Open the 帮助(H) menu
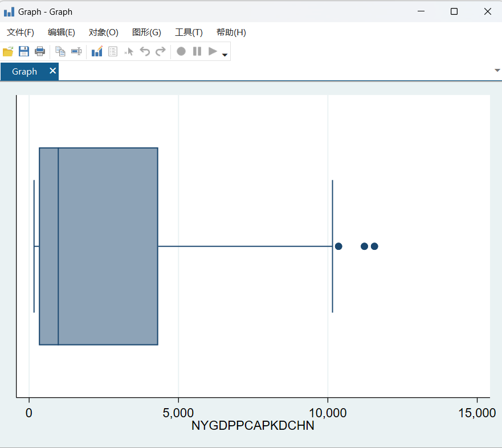Screen dimensions: 502x448 coord(231,32)
